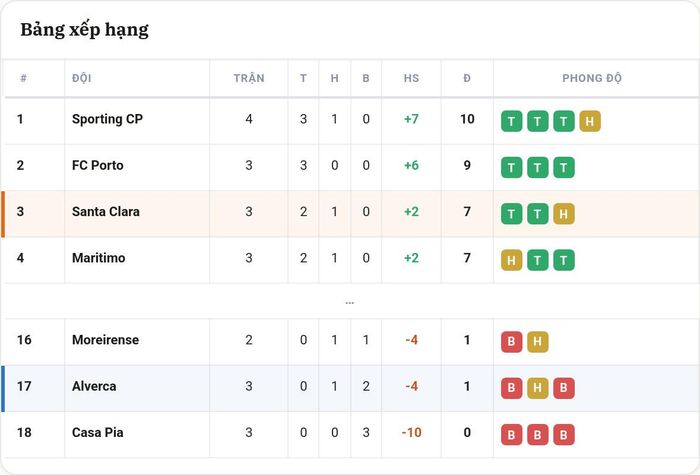Click Maritimo's yellow H form badge

point(511,260)
